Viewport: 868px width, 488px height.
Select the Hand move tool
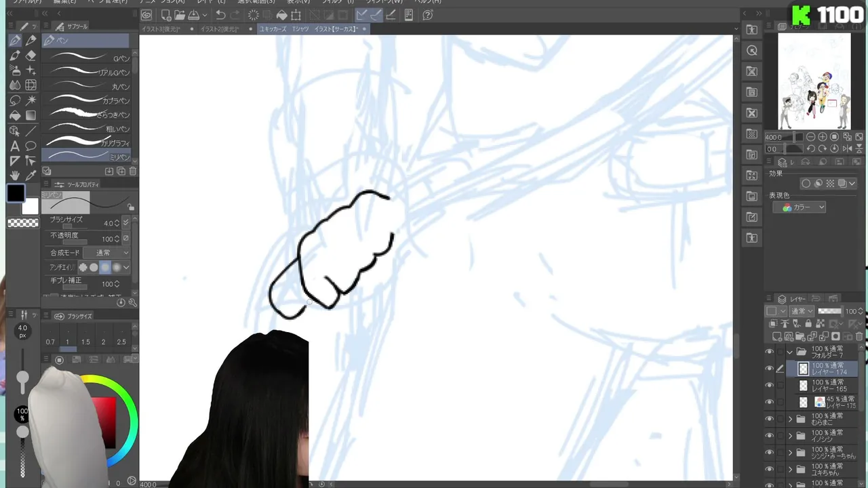(15, 176)
